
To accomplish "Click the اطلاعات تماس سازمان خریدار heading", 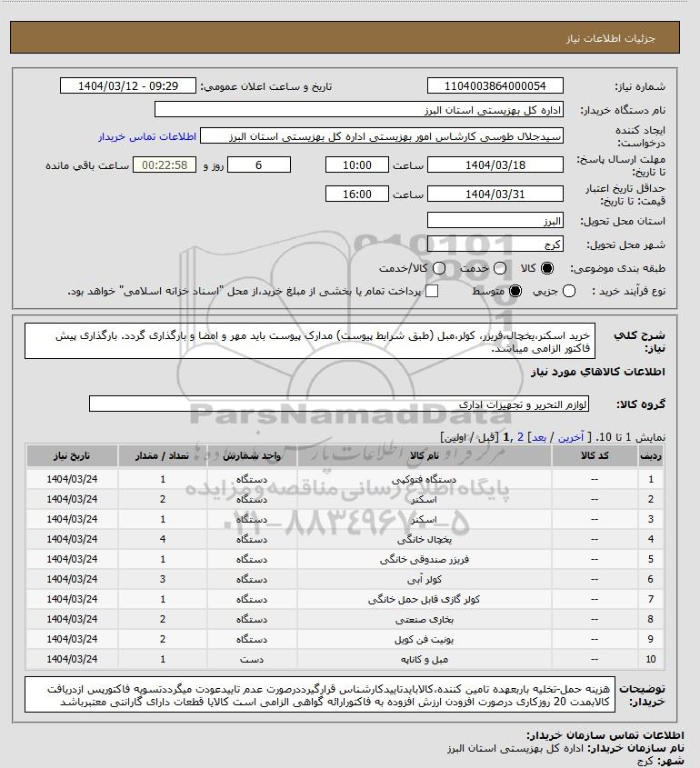I will (x=605, y=735).
